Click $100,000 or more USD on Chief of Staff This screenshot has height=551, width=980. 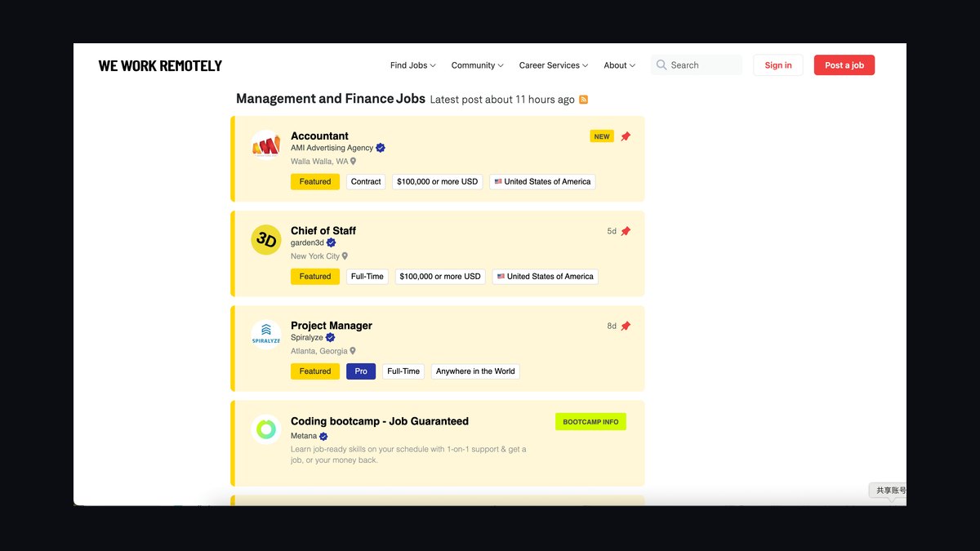[440, 276]
